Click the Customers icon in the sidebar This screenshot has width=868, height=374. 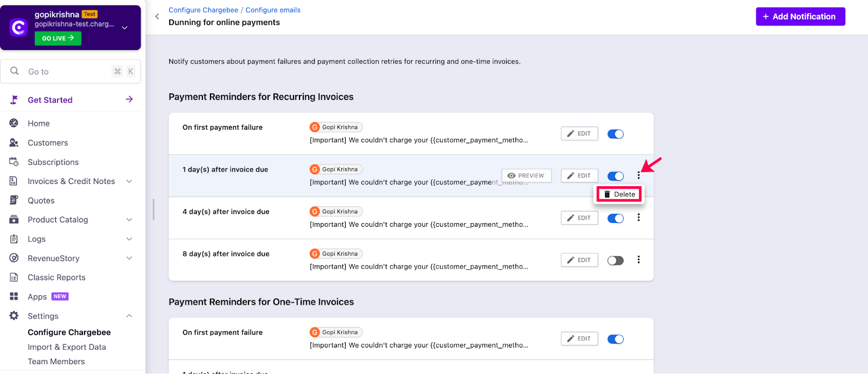coord(14,143)
